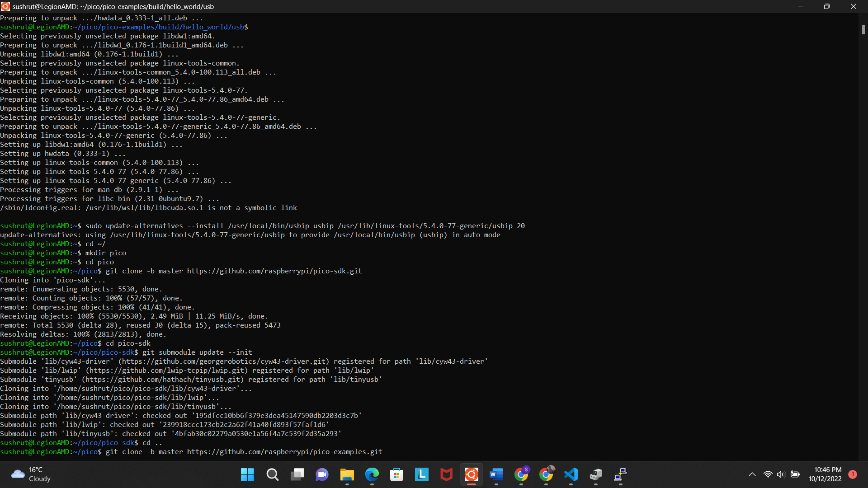868x488 pixels.
Task: Open Visual Studio Code from the taskbar
Action: pos(571,474)
